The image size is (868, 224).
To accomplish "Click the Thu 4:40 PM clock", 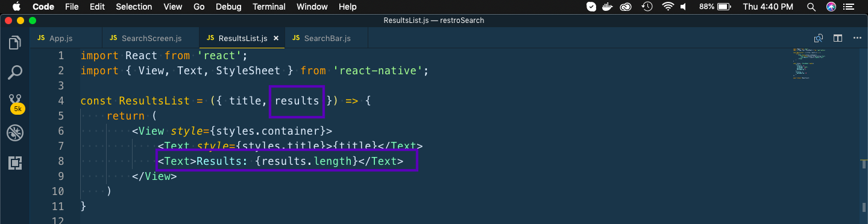I will pos(769,7).
